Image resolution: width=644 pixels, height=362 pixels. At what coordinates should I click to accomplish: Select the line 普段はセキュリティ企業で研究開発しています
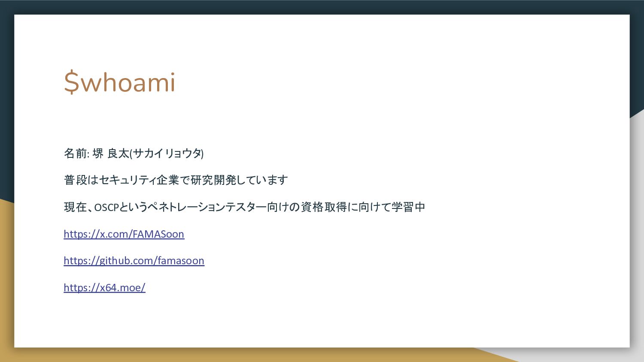pyautogui.click(x=176, y=180)
